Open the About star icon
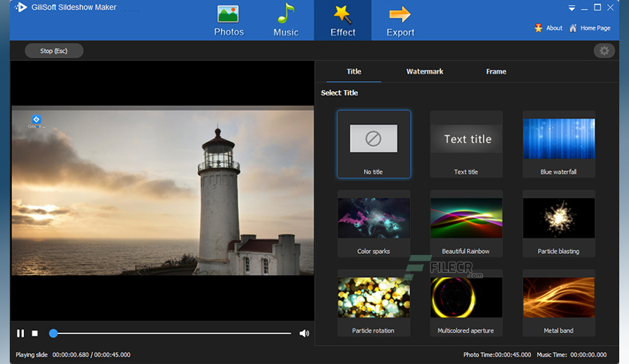Image resolution: width=629 pixels, height=364 pixels. coord(539,28)
